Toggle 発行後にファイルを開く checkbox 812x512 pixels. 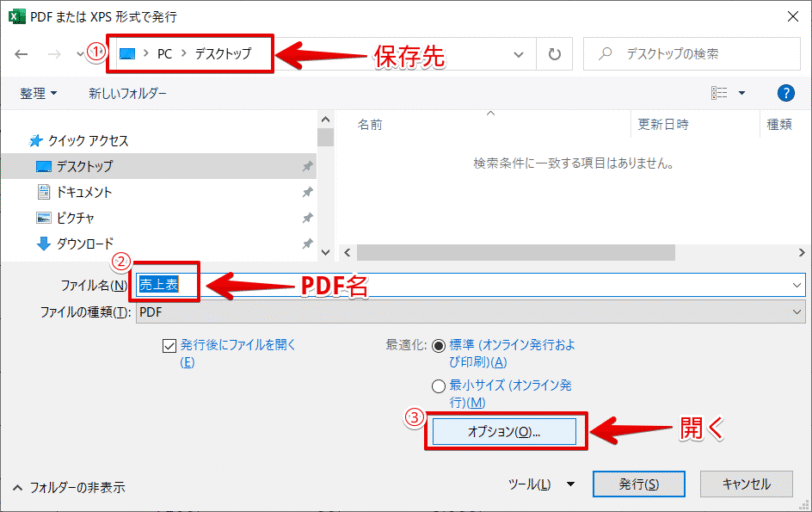[169, 345]
